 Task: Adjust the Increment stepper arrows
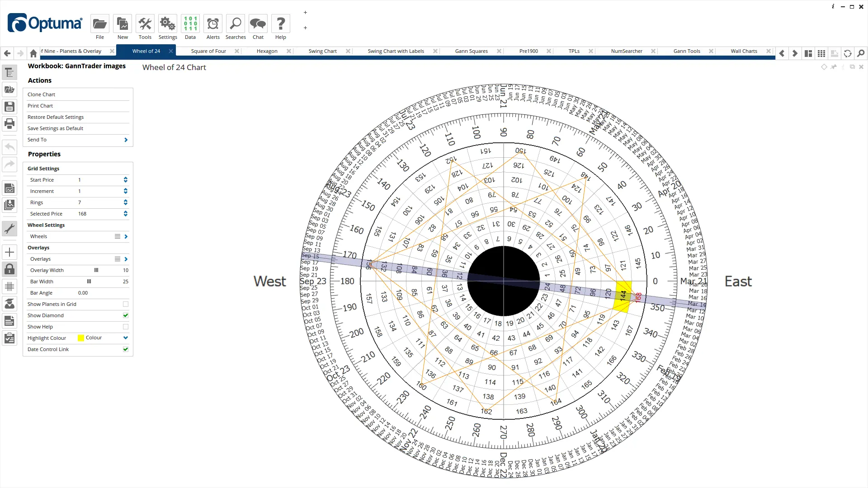[126, 191]
